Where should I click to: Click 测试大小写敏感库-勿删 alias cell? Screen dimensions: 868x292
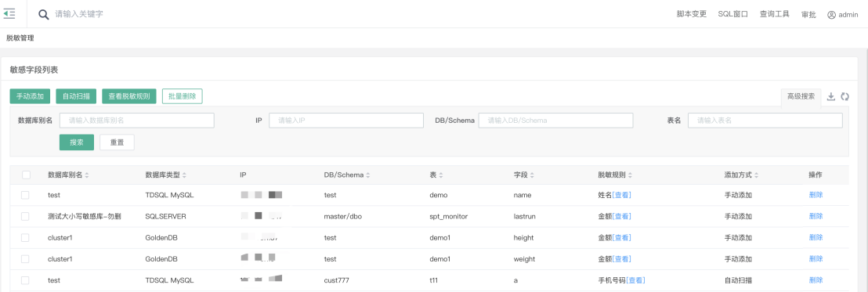84,216
